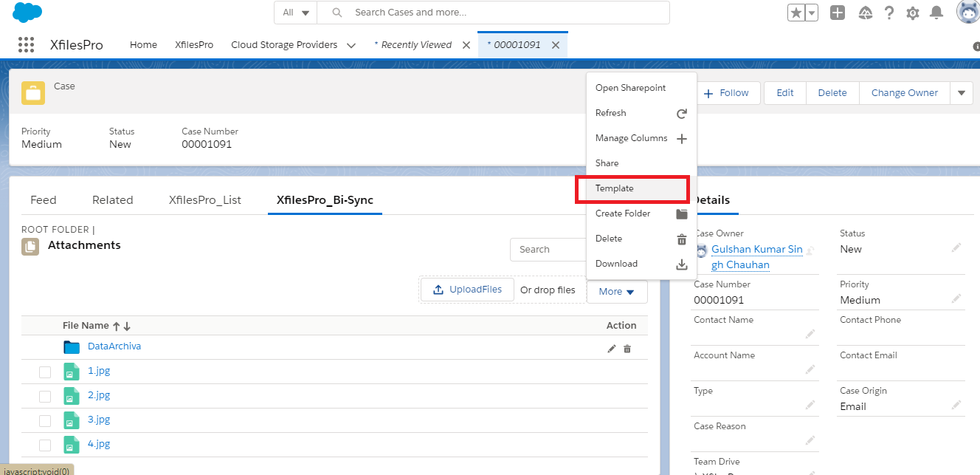Viewport: 980px width, 475px height.
Task: Select the checkbox for 3.jpg
Action: pyautogui.click(x=45, y=421)
